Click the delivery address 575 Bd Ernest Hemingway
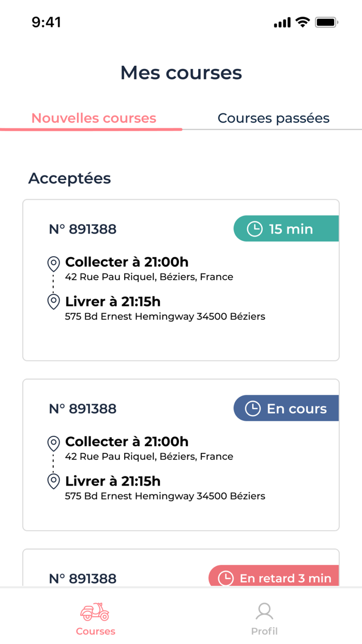362x644 pixels. (165, 316)
